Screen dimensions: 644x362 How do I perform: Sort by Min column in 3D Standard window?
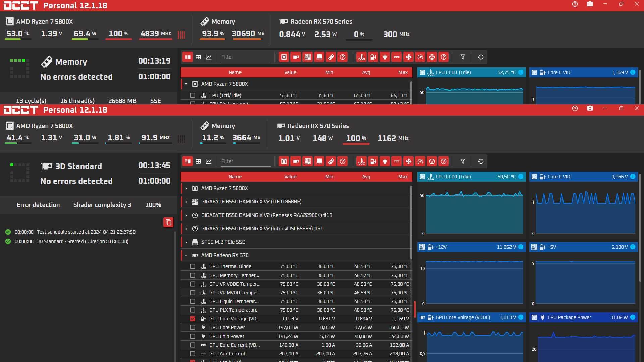(329, 177)
